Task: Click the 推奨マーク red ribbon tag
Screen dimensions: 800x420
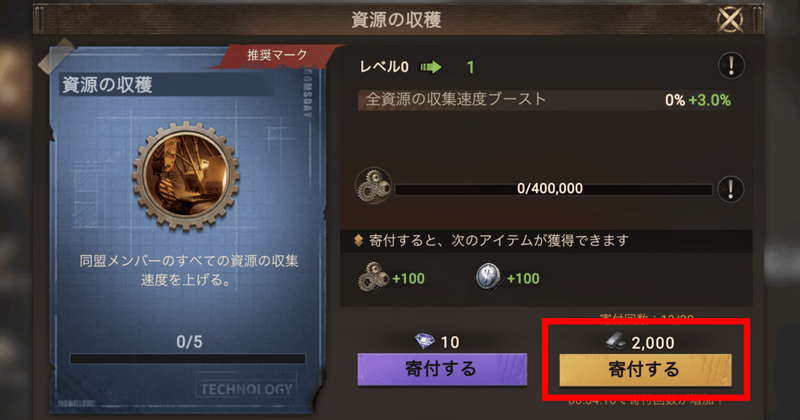Action: [x=278, y=55]
